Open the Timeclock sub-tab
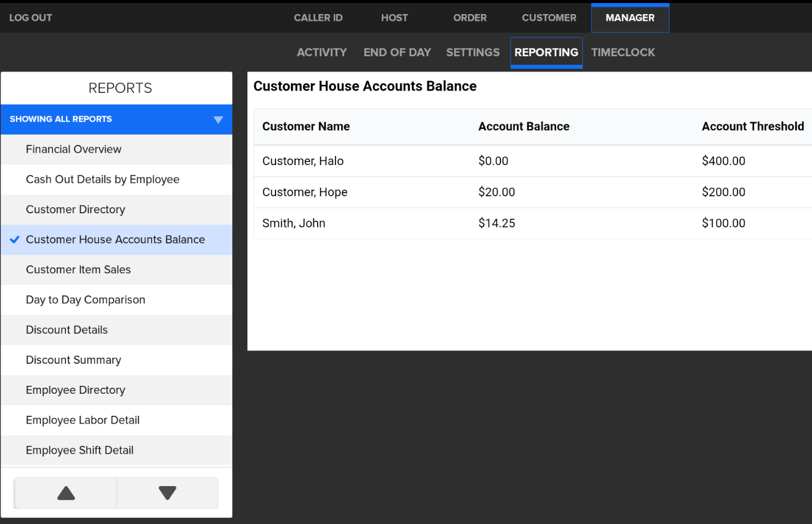Image resolution: width=812 pixels, height=524 pixels. [x=623, y=53]
